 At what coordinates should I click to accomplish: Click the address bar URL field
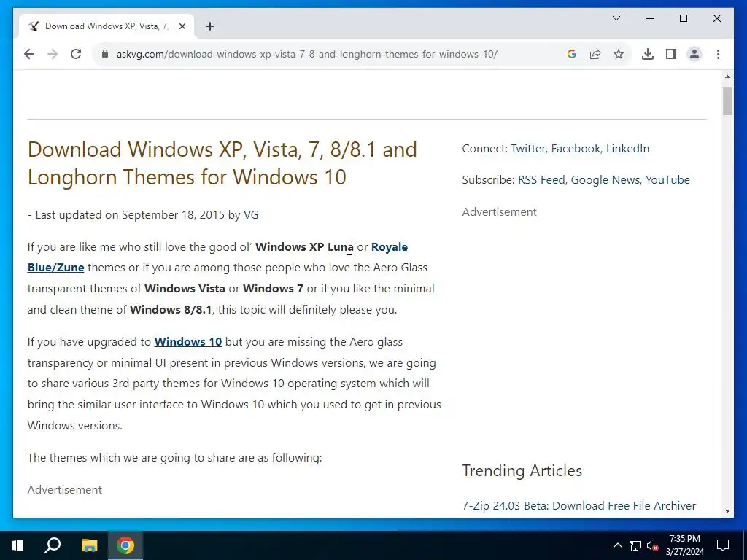pyautogui.click(x=307, y=54)
